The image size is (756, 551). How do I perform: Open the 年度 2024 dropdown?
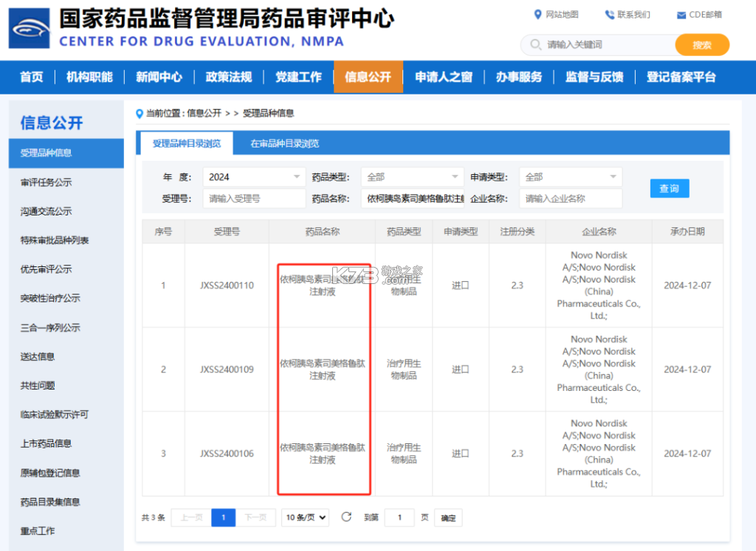point(254,177)
